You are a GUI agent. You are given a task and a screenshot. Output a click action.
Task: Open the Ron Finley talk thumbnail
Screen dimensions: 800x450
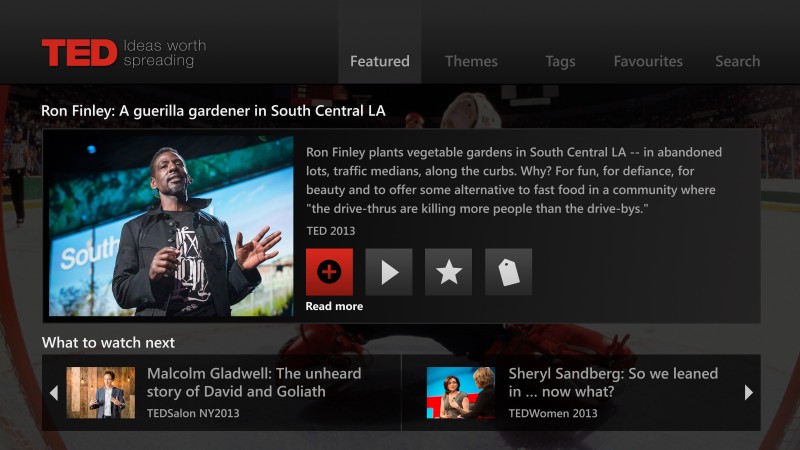point(171,226)
